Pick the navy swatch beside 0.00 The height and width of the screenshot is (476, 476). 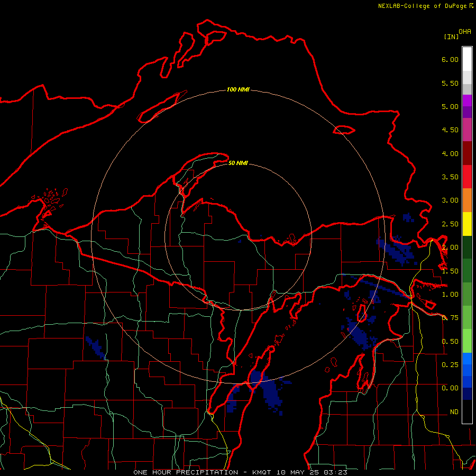click(x=467, y=394)
